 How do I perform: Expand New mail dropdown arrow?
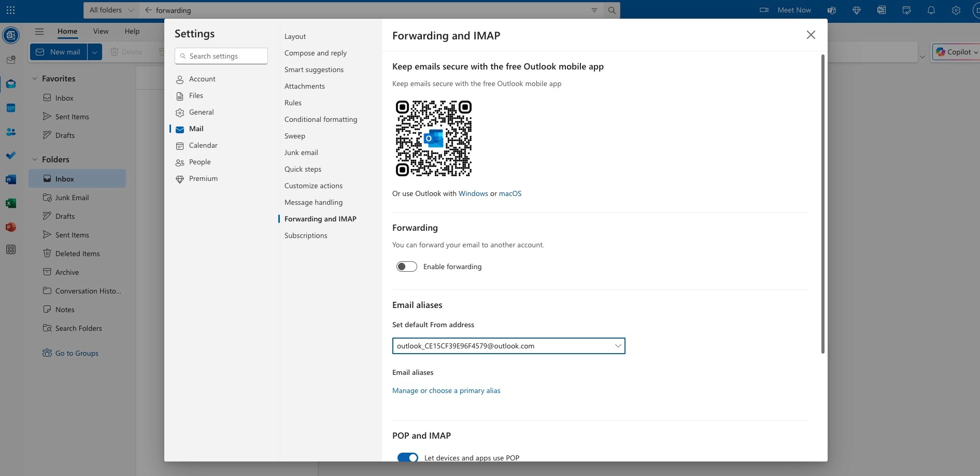click(95, 52)
